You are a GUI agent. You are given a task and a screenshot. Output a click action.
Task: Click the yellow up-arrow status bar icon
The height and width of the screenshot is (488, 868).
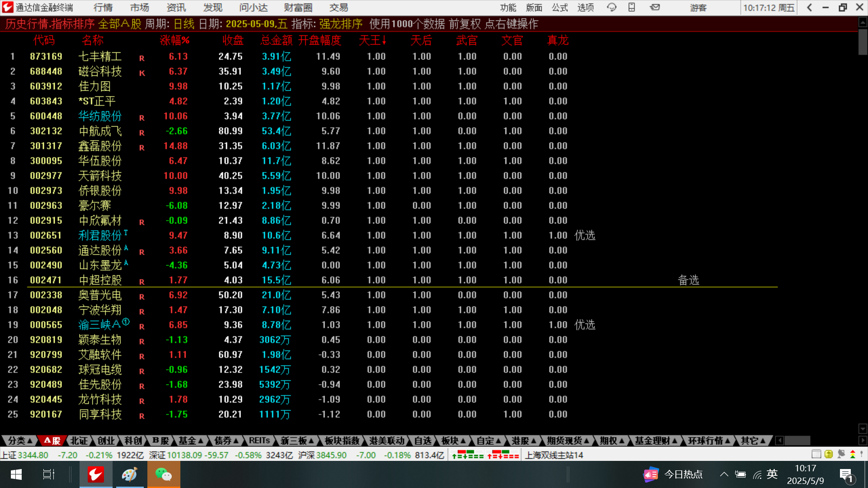pyautogui.click(x=828, y=454)
